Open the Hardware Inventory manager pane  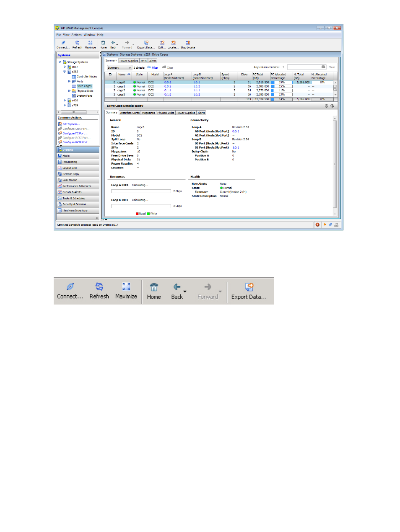[x=78, y=211]
